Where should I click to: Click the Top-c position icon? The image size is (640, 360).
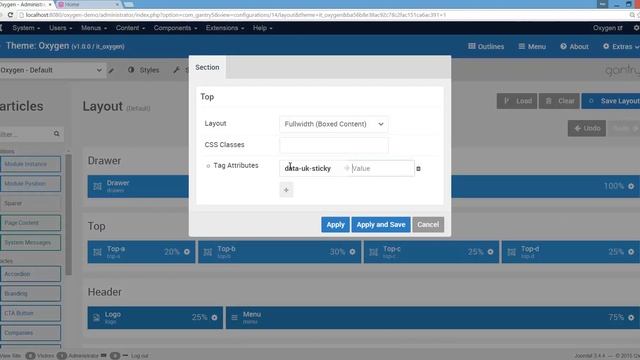(373, 252)
